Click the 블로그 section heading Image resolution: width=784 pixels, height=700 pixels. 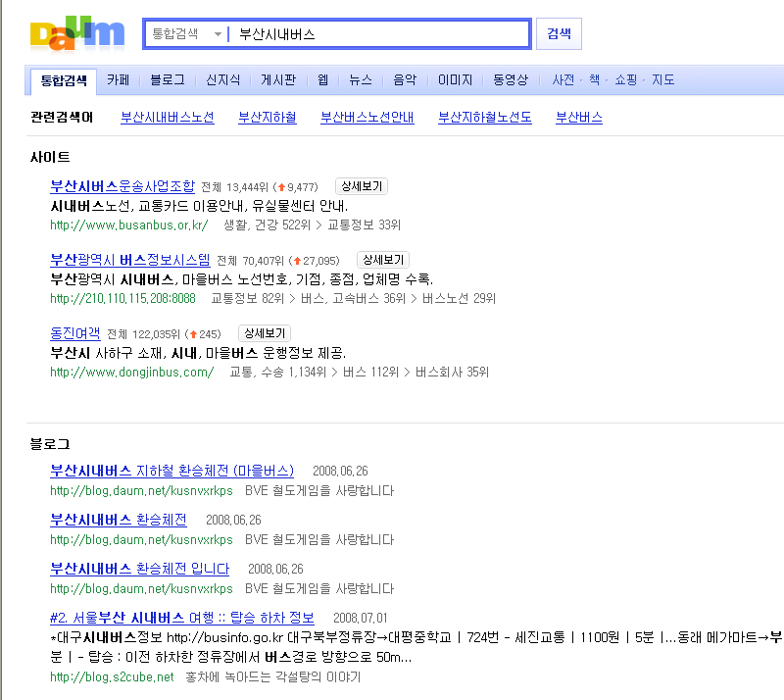[x=50, y=444]
